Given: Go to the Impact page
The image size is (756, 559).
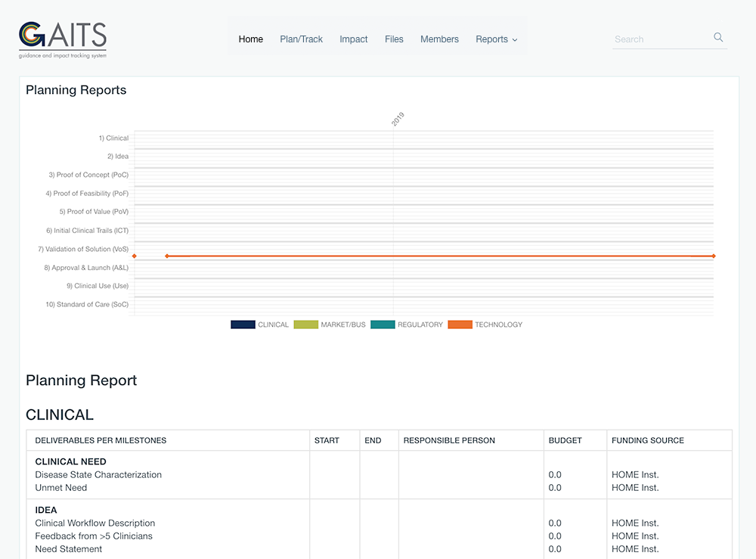Looking at the screenshot, I should pyautogui.click(x=353, y=39).
